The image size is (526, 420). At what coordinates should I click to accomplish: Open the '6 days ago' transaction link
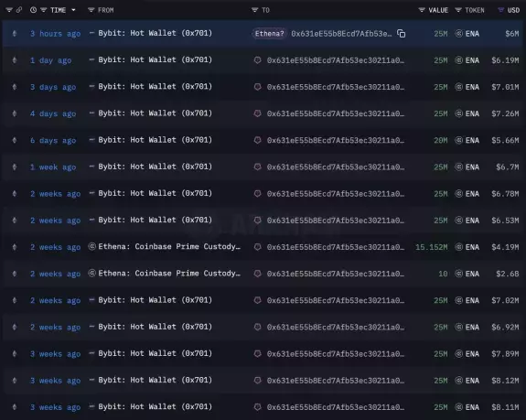coord(53,140)
